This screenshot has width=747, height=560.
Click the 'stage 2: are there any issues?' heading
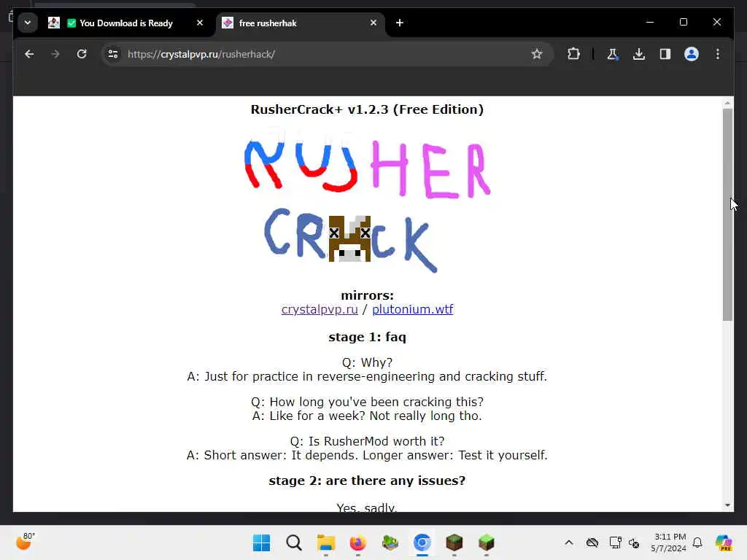click(x=368, y=481)
